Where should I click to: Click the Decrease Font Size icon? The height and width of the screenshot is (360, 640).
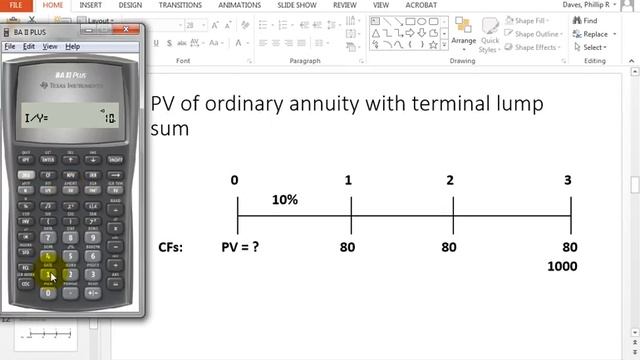pyautogui.click(x=228, y=25)
